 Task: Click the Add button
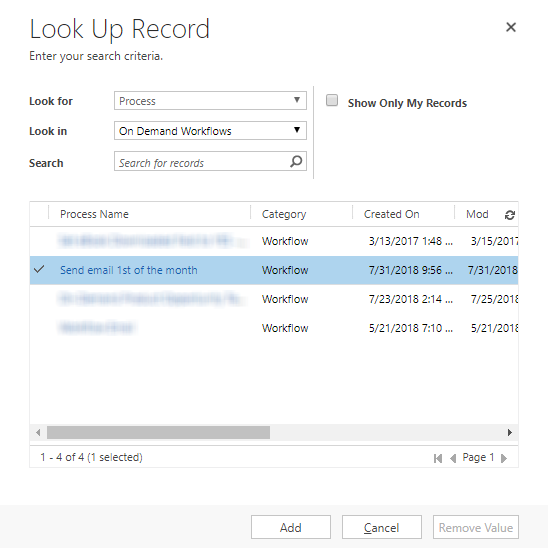tap(290, 527)
